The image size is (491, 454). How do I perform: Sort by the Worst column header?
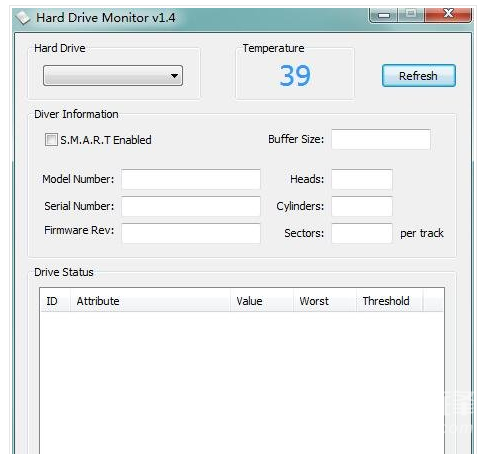click(x=325, y=301)
